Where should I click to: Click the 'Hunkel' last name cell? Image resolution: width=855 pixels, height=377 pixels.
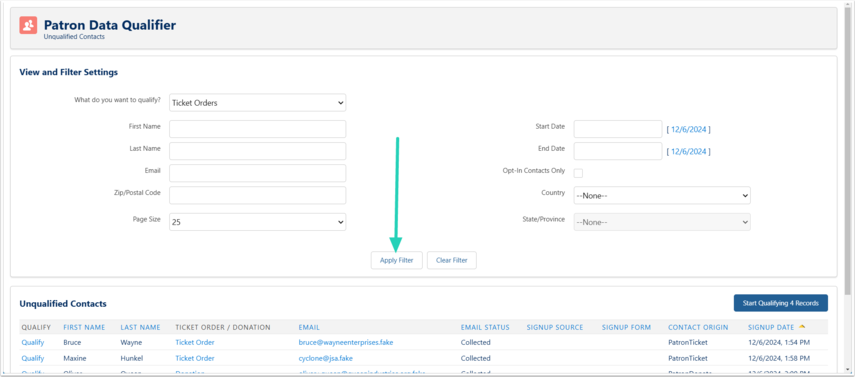[x=132, y=358]
